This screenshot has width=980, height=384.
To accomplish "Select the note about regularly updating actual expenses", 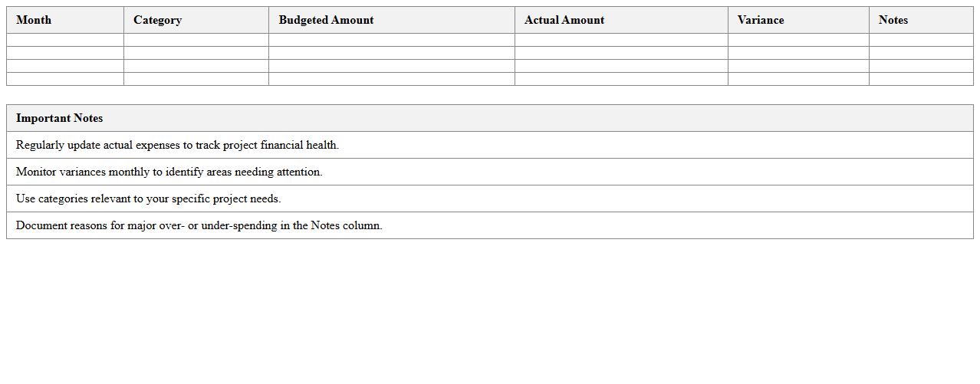I will [177, 145].
